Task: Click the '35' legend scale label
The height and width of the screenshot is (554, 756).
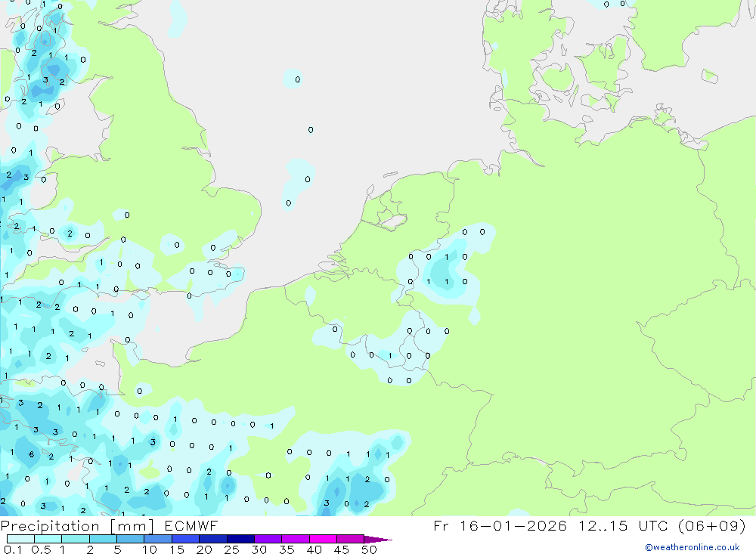Action: [287, 549]
